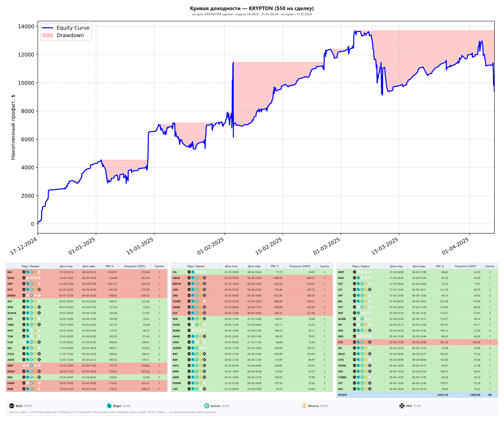This screenshot has height=433, width=504.
Task: Click the KuCoin icon in bottom legend
Action: click(x=207, y=406)
